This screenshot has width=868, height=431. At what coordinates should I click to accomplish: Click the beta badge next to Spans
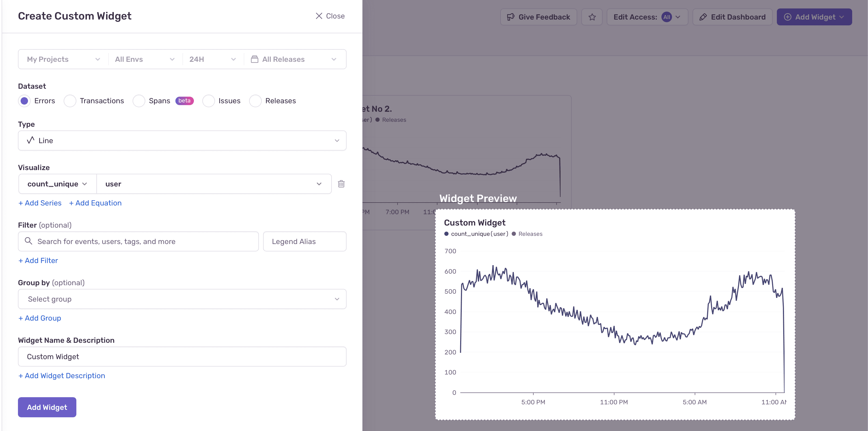[x=184, y=101]
